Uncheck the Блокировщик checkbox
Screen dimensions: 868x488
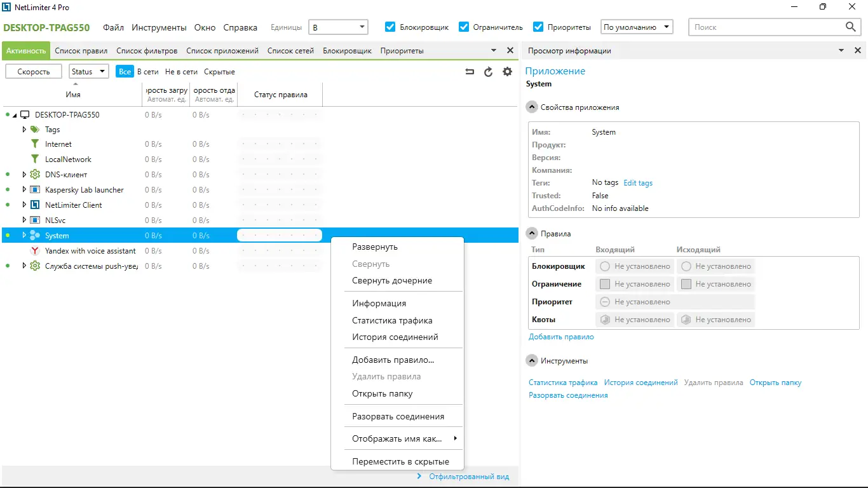click(x=390, y=27)
